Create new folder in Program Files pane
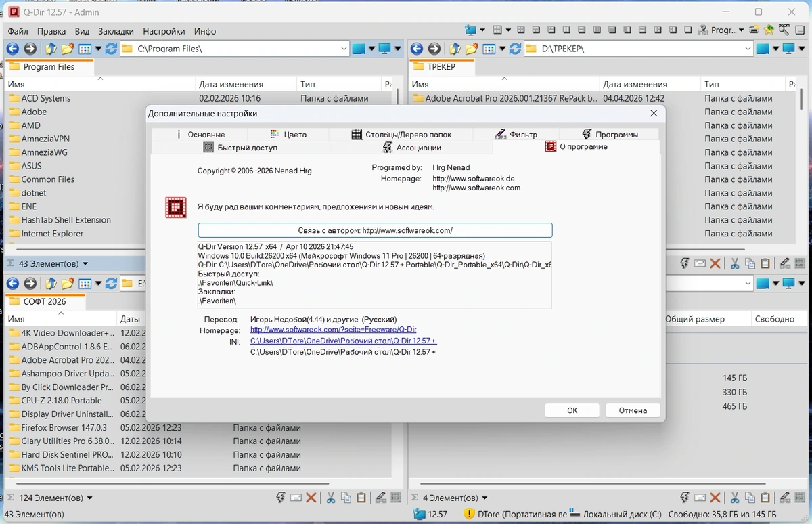The width and height of the screenshot is (812, 524). (x=68, y=49)
